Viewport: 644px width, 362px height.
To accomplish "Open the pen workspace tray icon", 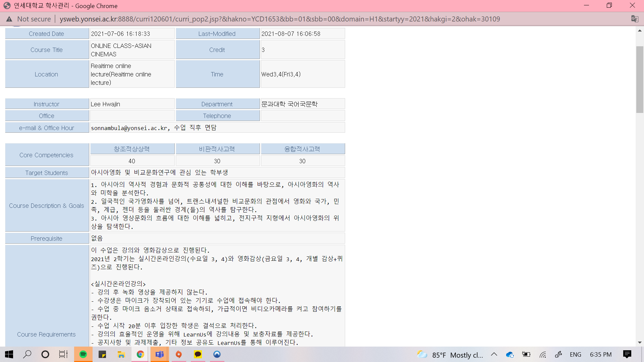I will (558, 354).
